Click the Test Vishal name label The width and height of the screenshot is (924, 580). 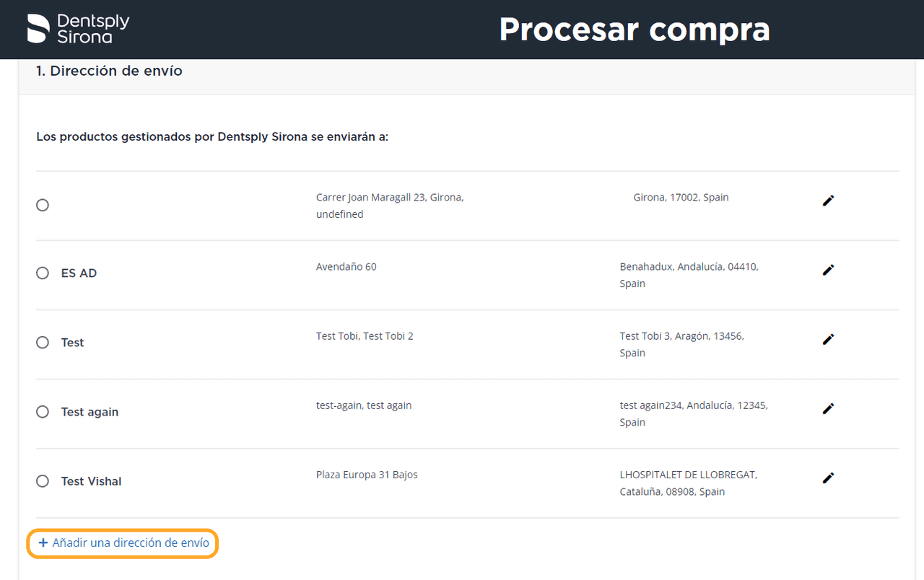tap(91, 481)
